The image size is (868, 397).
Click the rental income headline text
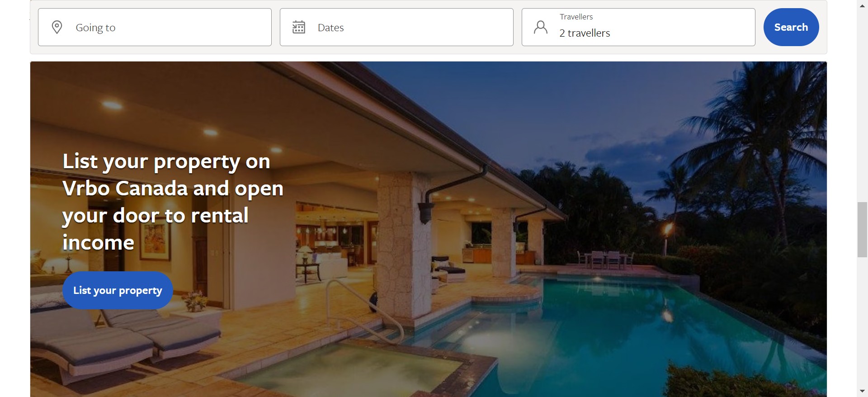(x=173, y=202)
